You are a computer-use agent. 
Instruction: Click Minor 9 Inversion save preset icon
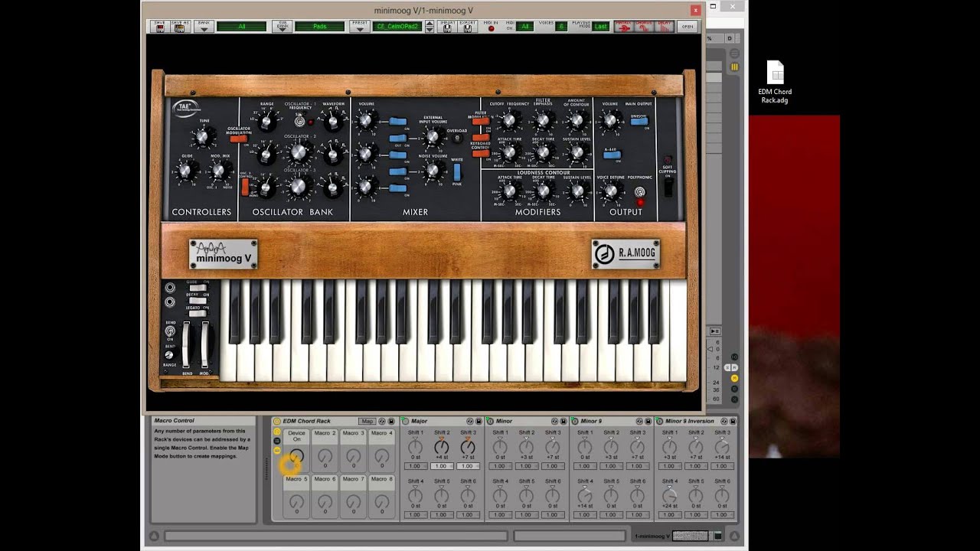click(x=733, y=421)
